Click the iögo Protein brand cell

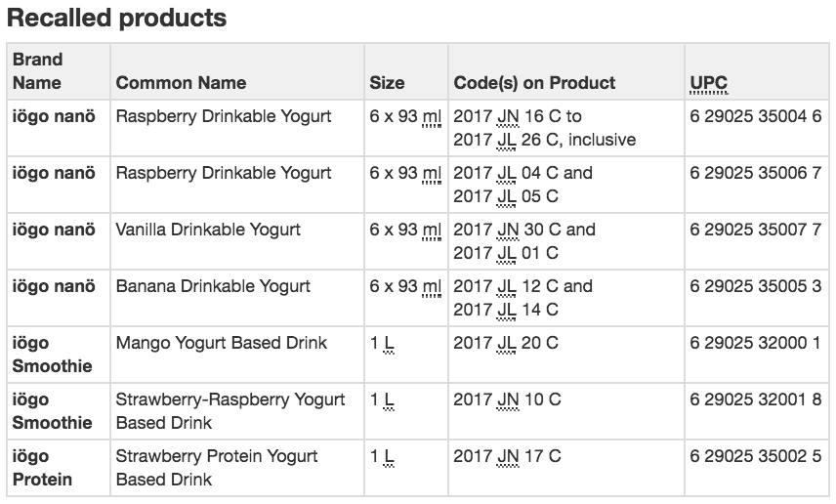(x=42, y=467)
